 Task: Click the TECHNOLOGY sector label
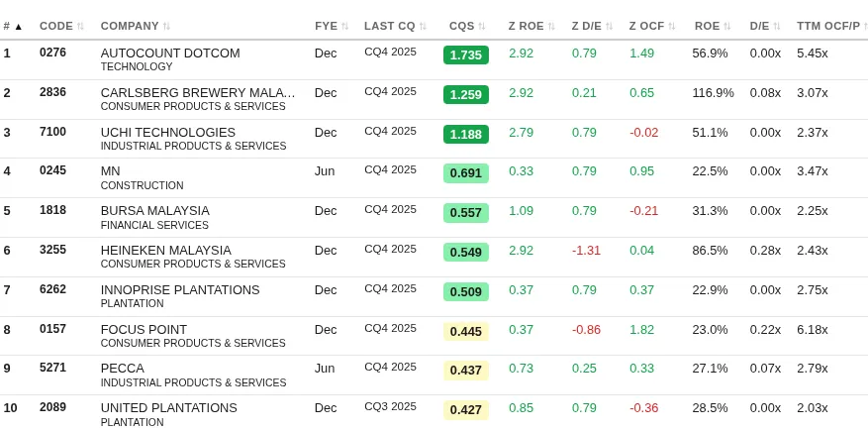click(x=137, y=66)
